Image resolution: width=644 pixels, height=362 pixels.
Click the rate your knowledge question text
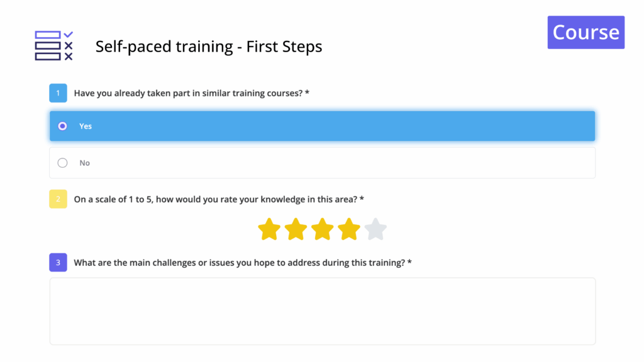click(216, 199)
